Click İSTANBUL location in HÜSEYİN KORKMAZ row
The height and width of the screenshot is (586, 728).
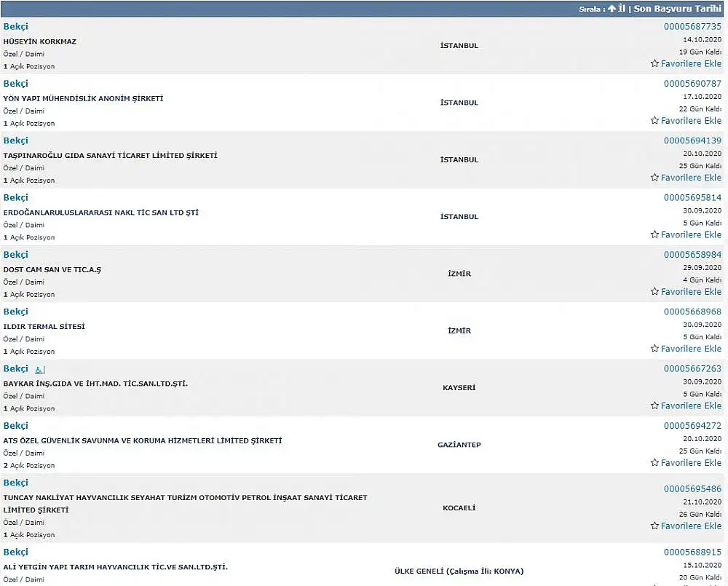pos(459,46)
